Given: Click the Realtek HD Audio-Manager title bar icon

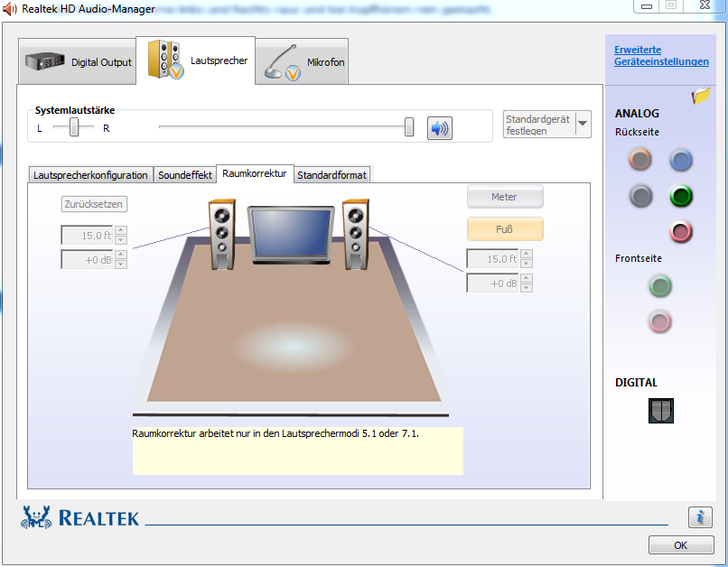Looking at the screenshot, I should click(10, 9).
